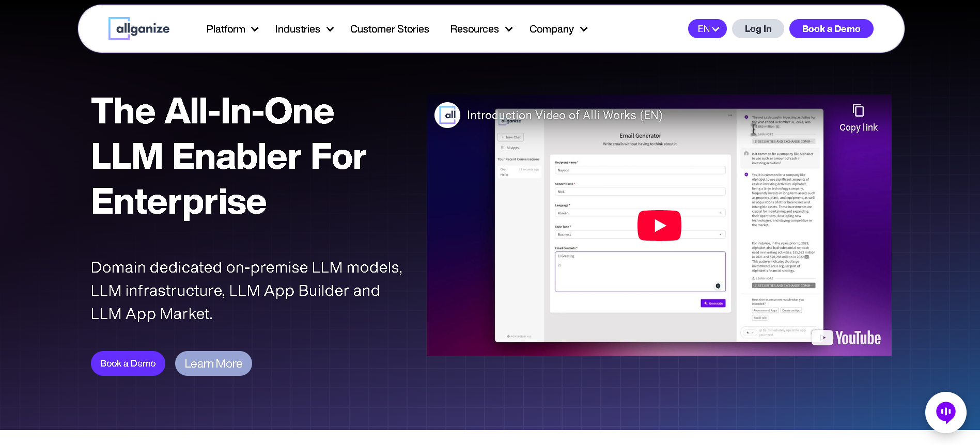
Task: Click the Alli channel avatar on video
Action: (447, 115)
